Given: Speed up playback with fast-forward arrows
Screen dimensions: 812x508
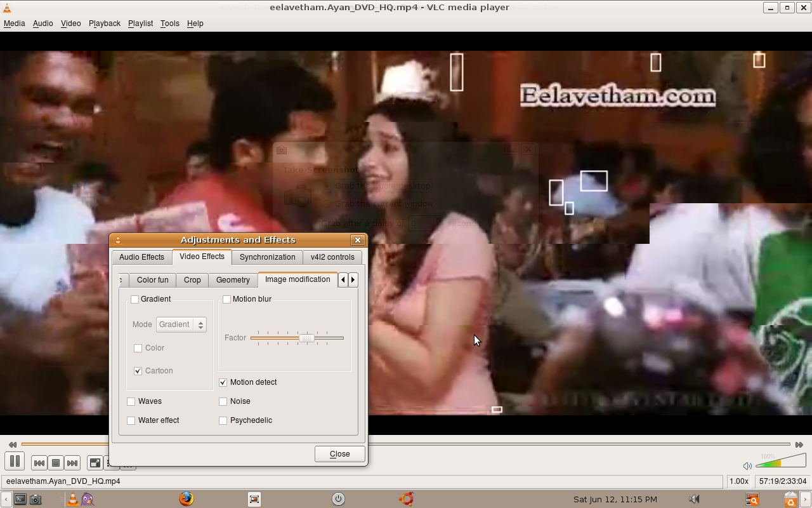Looking at the screenshot, I should coord(799,444).
